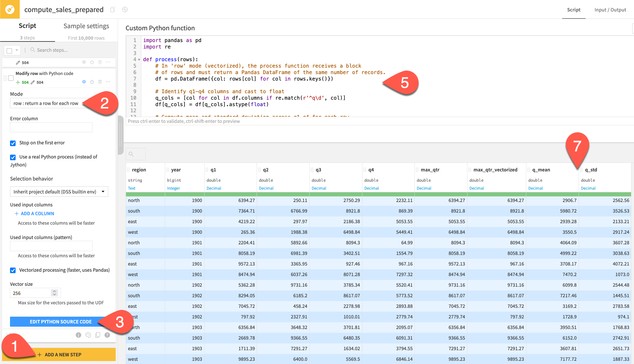
Task: Open help via the question mark icon
Action: pos(107,335)
